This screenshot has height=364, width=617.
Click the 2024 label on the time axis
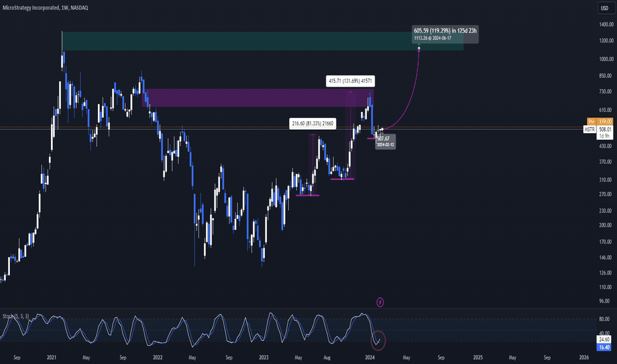point(369,357)
